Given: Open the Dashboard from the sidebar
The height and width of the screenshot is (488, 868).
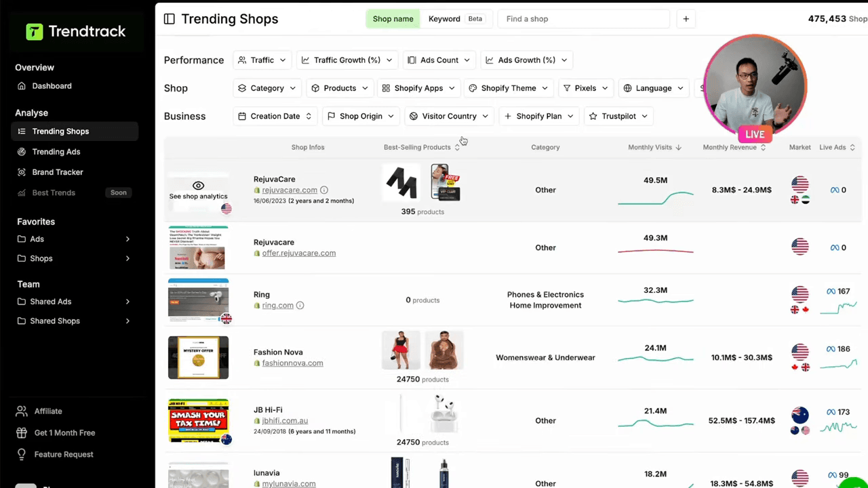Looking at the screenshot, I should (52, 85).
